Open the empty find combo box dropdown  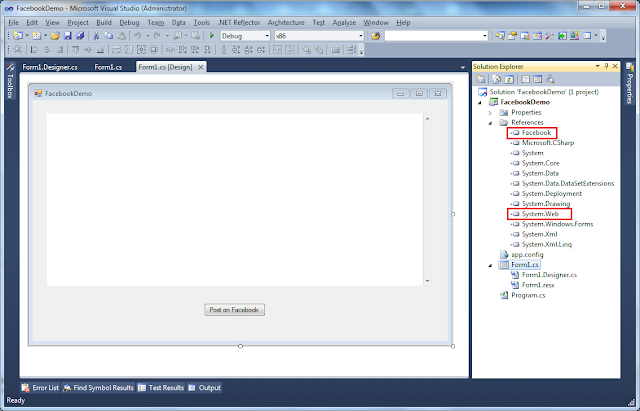(484, 36)
